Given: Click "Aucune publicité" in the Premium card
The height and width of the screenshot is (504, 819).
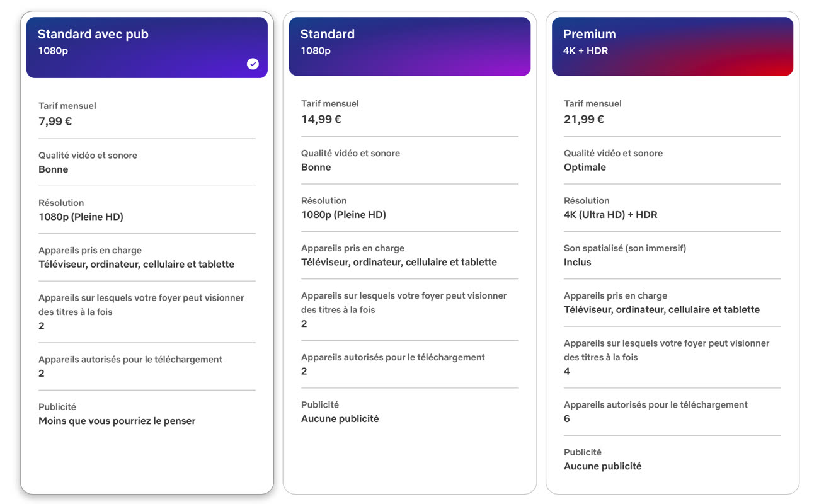Looking at the screenshot, I should [603, 466].
